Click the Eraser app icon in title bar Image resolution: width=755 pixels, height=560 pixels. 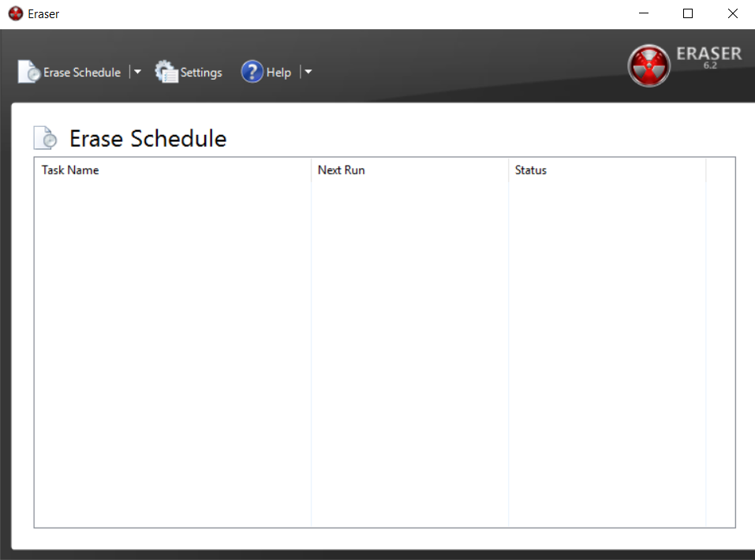[15, 13]
